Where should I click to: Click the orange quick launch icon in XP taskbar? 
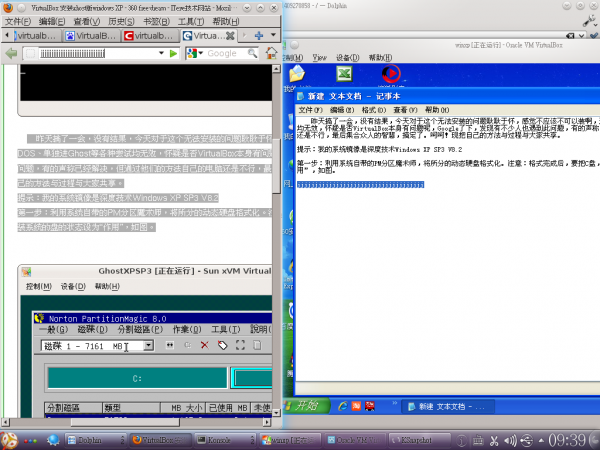(356, 406)
